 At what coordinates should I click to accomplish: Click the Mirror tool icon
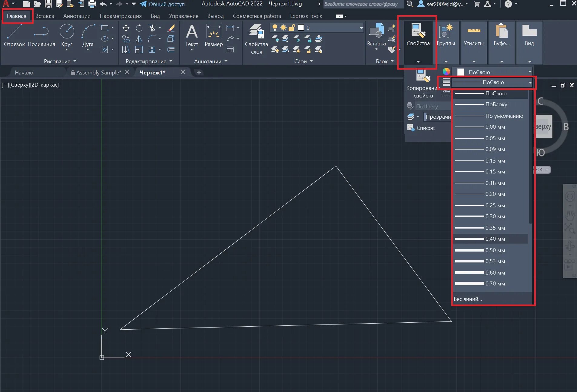[139, 39]
